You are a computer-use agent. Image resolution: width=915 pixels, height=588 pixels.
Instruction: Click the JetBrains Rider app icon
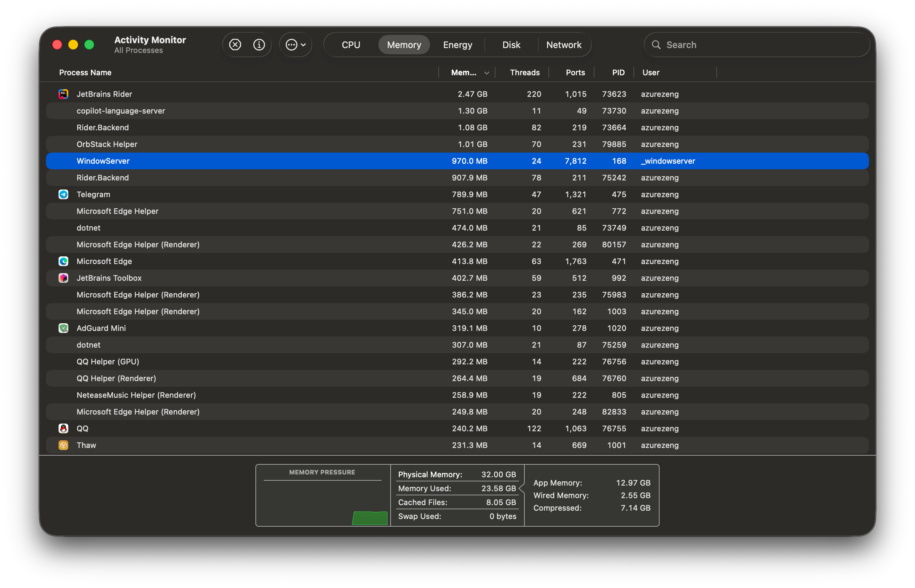pyautogui.click(x=63, y=94)
